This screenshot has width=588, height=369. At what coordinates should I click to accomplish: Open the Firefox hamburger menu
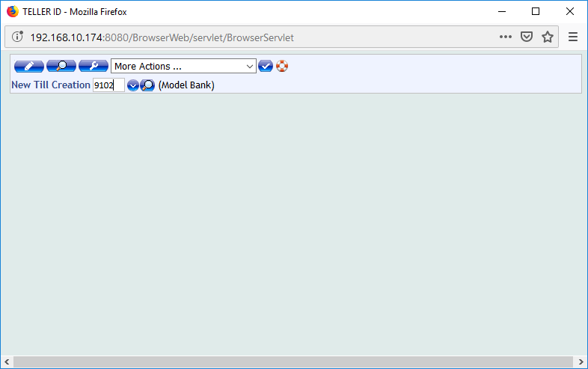click(x=572, y=37)
